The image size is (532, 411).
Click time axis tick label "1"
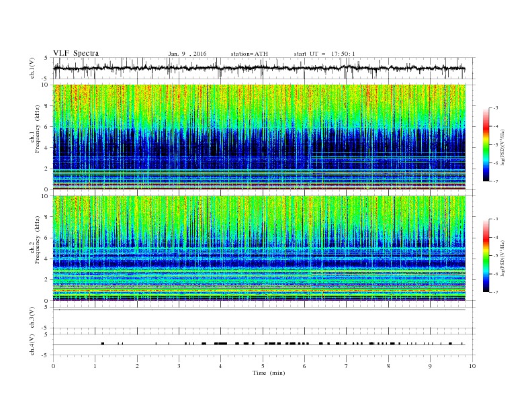pos(95,366)
